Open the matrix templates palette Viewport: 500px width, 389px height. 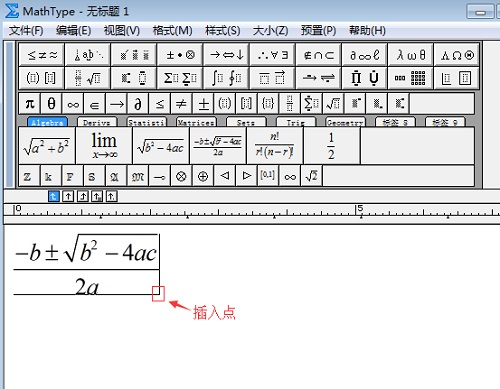(x=411, y=78)
